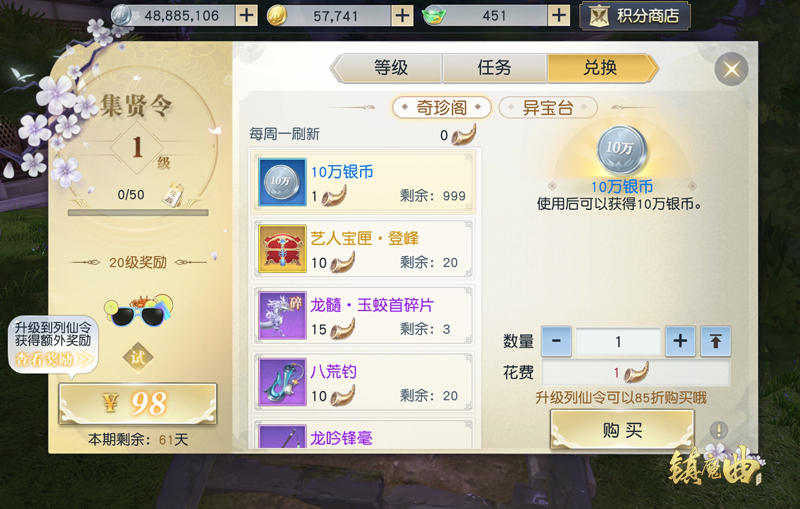This screenshot has width=800, height=509.
Task: Select the 奇珍阁 sub-tab
Action: (441, 108)
